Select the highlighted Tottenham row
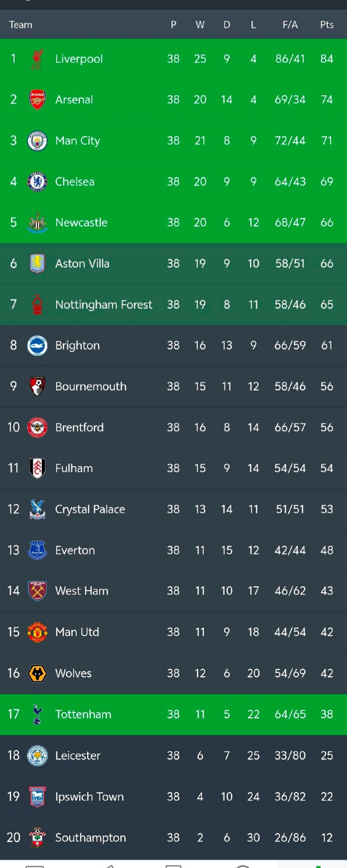 pyautogui.click(x=173, y=715)
